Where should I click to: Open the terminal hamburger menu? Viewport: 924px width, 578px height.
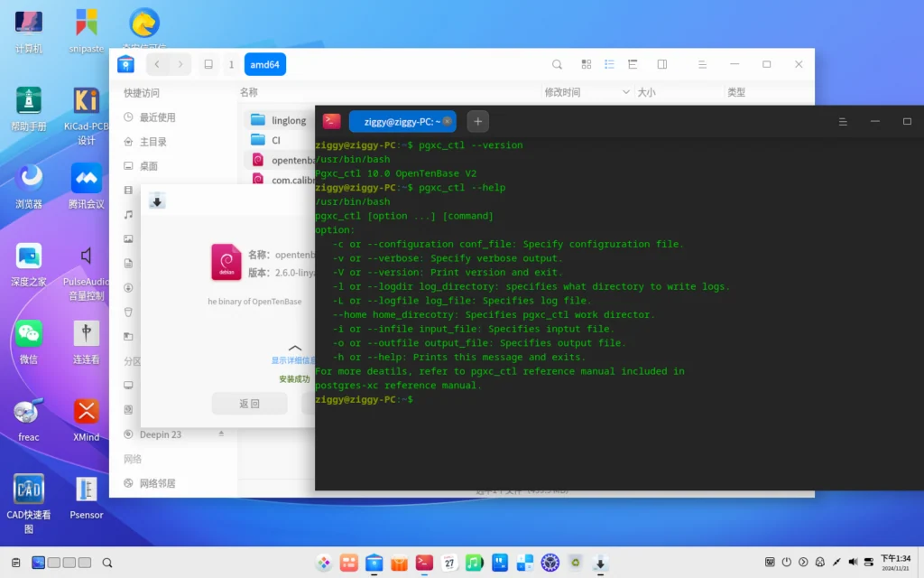(843, 122)
